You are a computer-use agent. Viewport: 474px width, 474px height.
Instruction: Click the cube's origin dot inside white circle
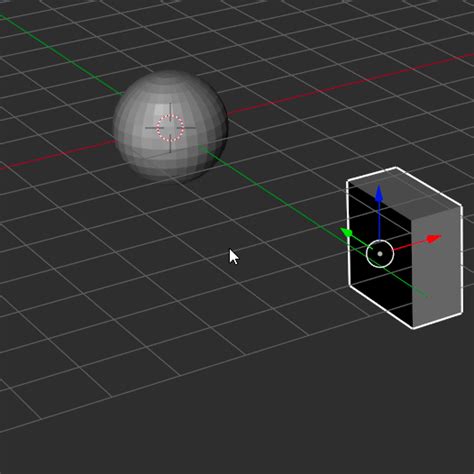380,254
